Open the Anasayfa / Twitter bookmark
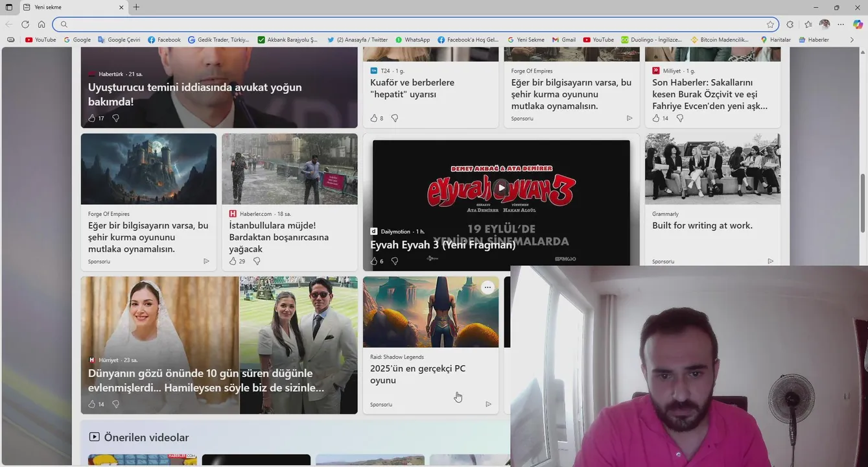868x467 pixels. [x=357, y=40]
